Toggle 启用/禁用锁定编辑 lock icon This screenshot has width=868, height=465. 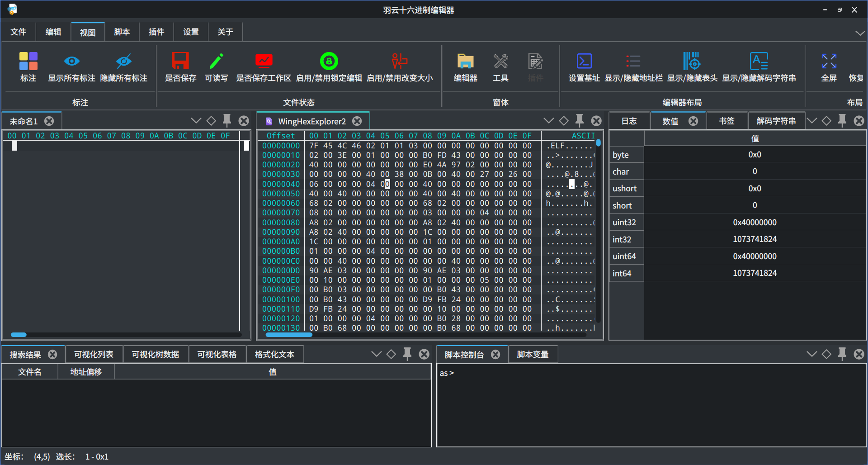click(329, 61)
